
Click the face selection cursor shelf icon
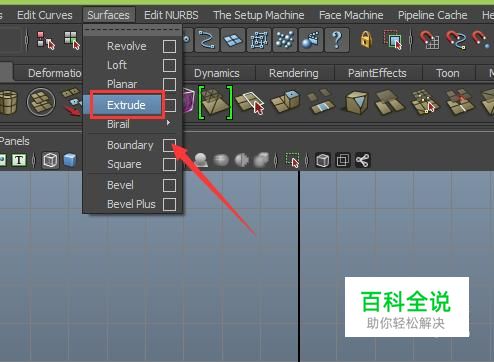[250, 103]
